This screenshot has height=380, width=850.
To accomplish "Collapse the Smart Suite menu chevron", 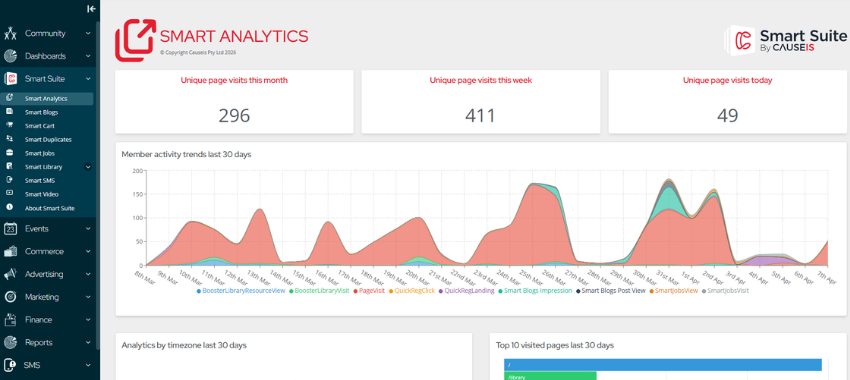I will (x=88, y=79).
